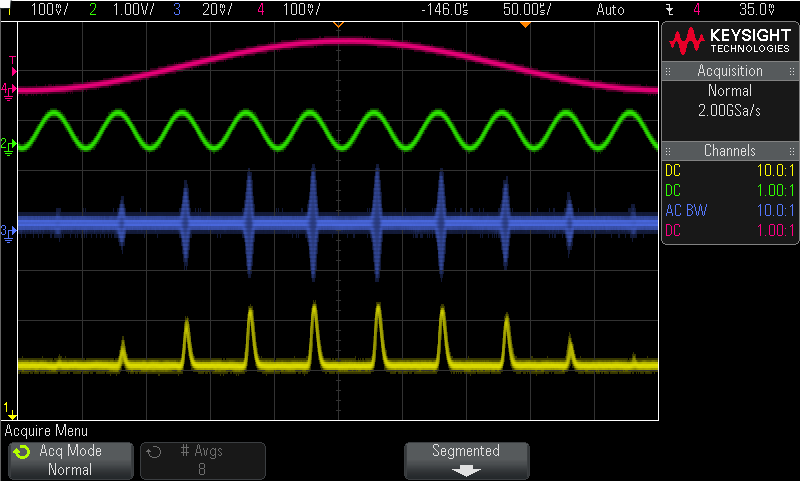Click the Keysight Technologies logo
Viewport: 800px width, 481px height.
click(730, 41)
